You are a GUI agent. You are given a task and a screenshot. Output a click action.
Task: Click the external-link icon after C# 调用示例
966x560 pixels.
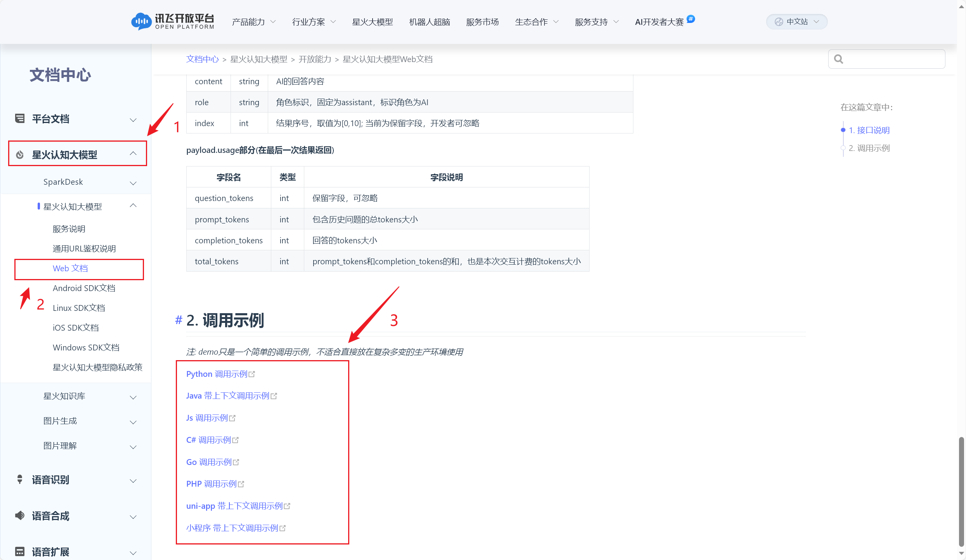click(236, 440)
